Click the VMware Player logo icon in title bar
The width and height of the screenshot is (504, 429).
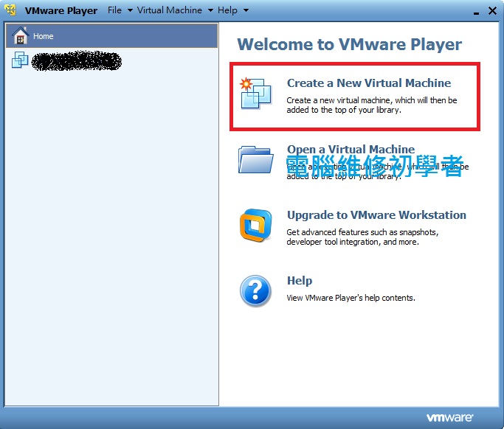click(x=10, y=10)
